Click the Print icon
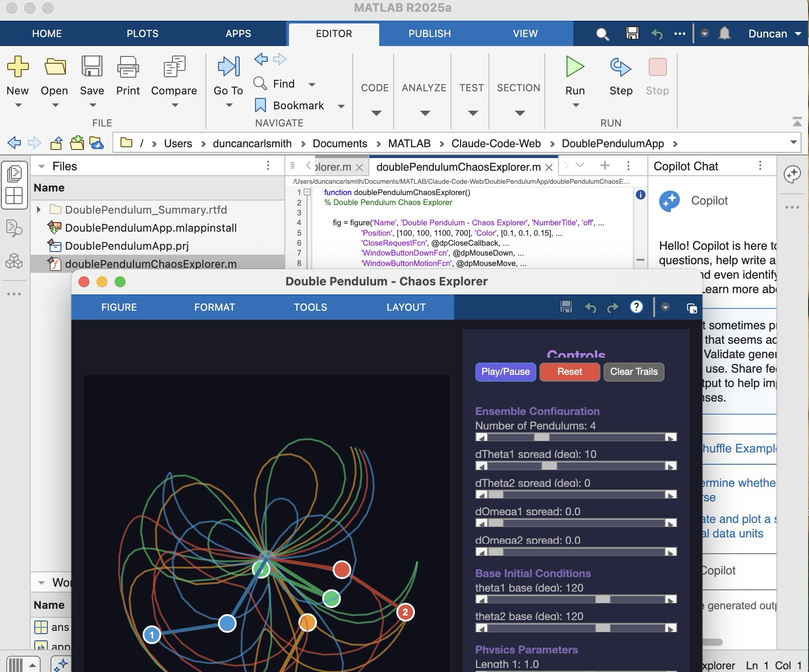 (128, 66)
